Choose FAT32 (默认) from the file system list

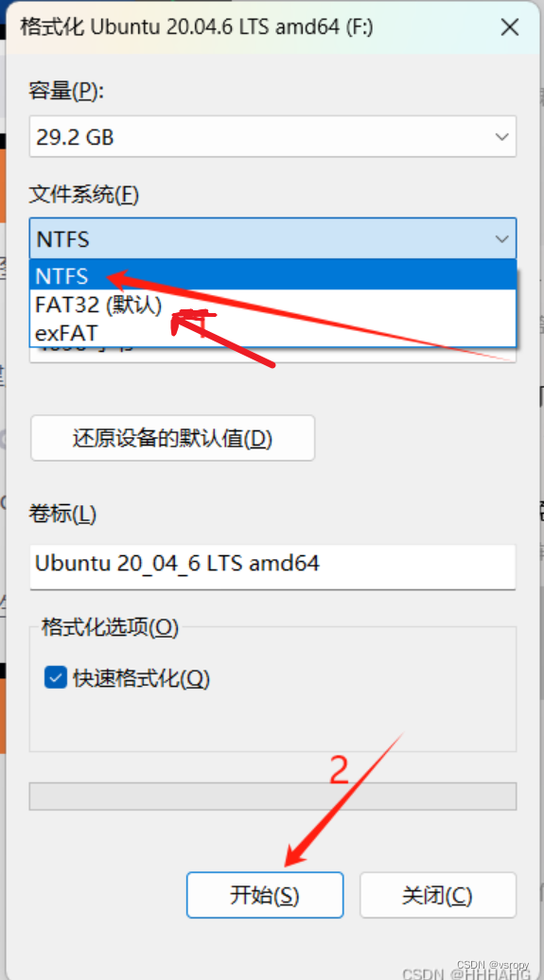[x=272, y=305]
